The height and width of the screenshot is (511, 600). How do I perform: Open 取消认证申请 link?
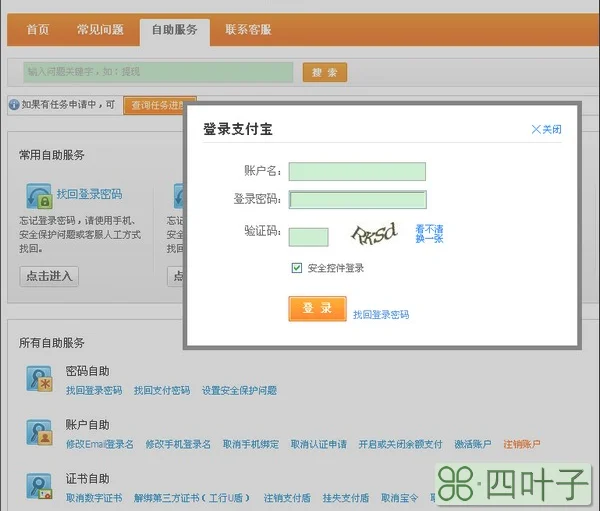319,444
